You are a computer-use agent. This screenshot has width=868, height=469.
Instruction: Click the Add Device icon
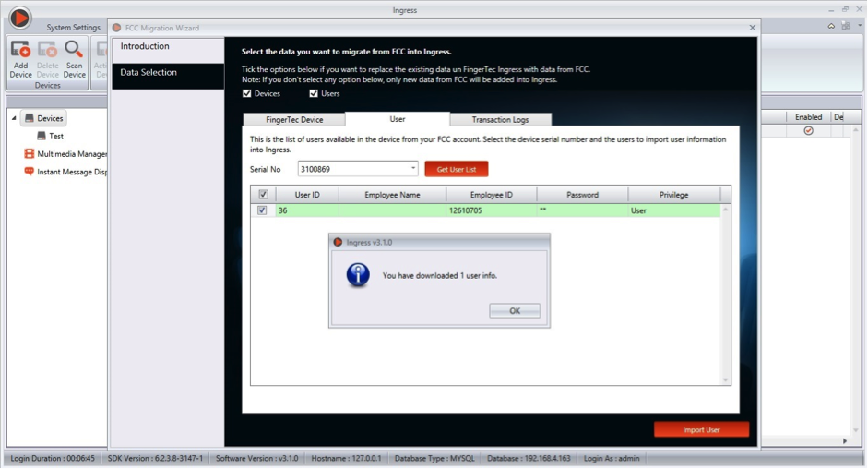click(x=20, y=49)
